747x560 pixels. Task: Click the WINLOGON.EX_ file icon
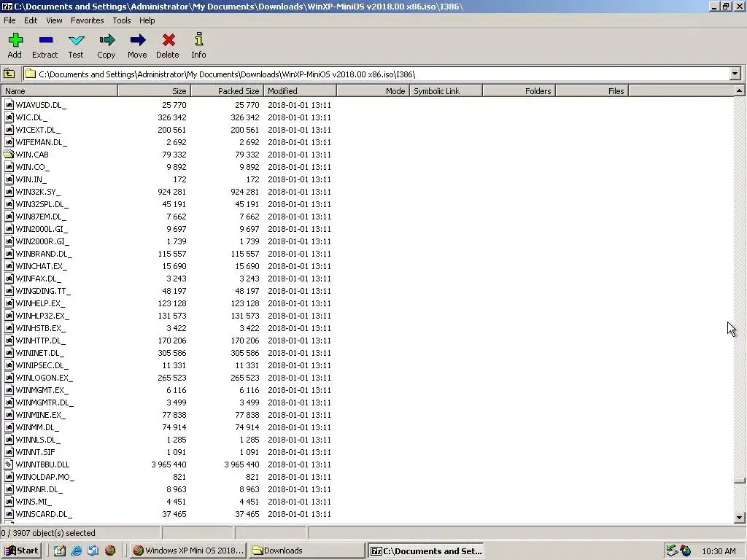[x=9, y=378]
